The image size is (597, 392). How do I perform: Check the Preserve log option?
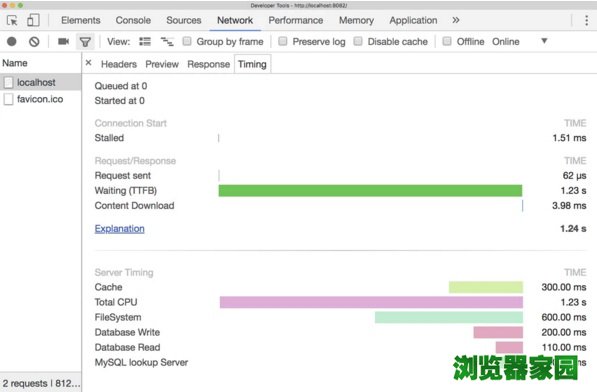tap(283, 41)
